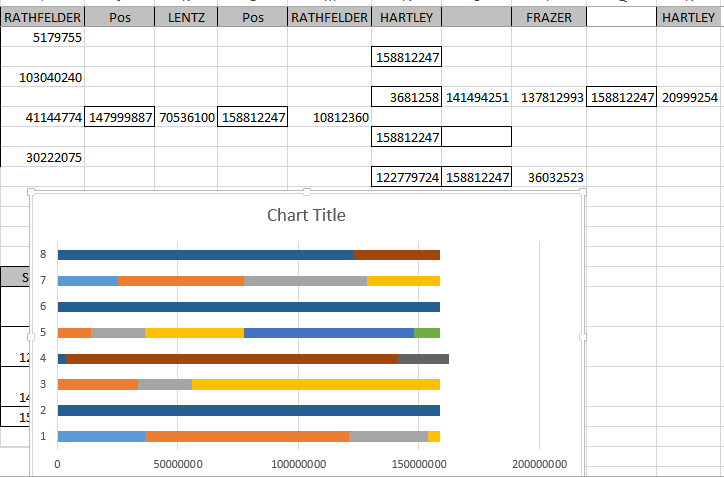Click the 100000000 horizontal axis label
This screenshot has width=724, height=477.
click(298, 464)
